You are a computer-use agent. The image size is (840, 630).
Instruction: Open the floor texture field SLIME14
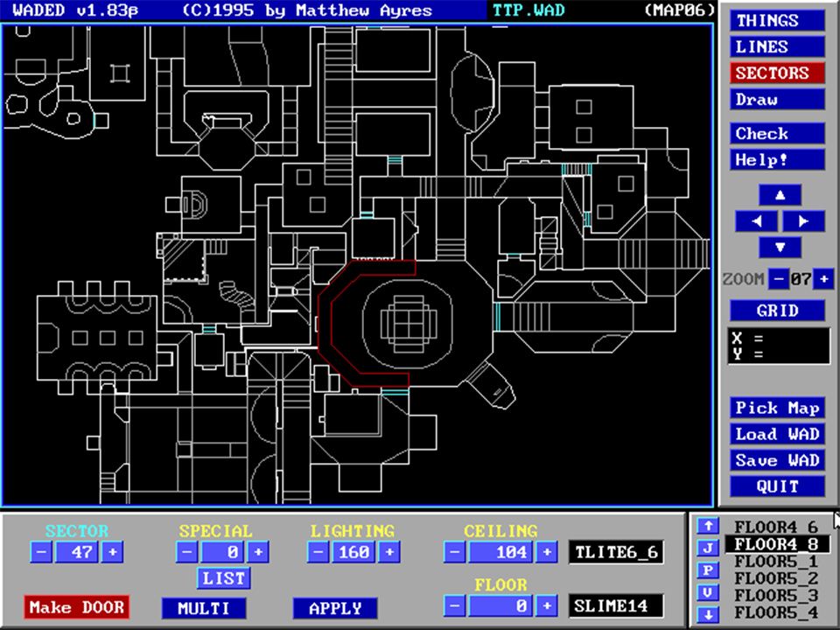[616, 605]
